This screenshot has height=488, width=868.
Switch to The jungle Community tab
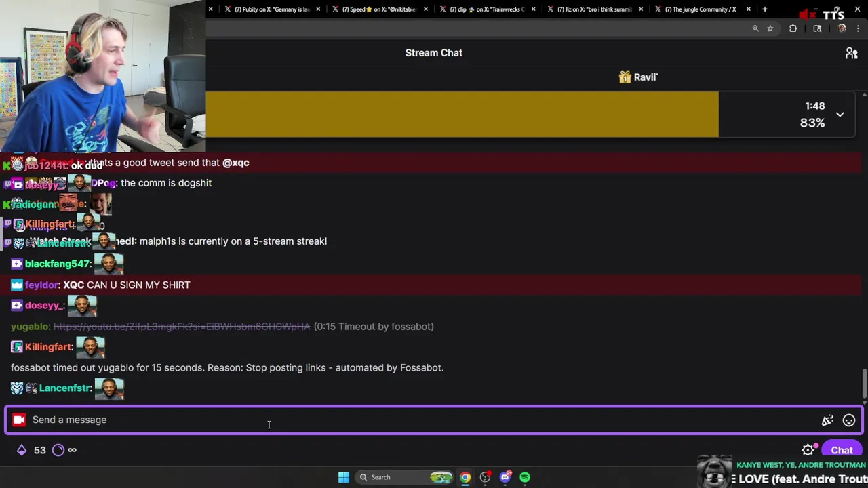[x=698, y=9]
